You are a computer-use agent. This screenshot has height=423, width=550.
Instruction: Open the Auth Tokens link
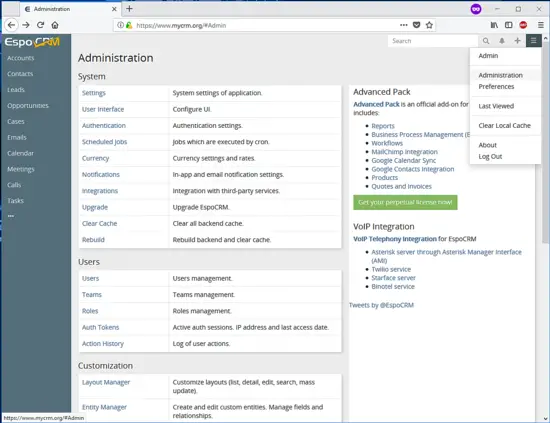(x=100, y=327)
